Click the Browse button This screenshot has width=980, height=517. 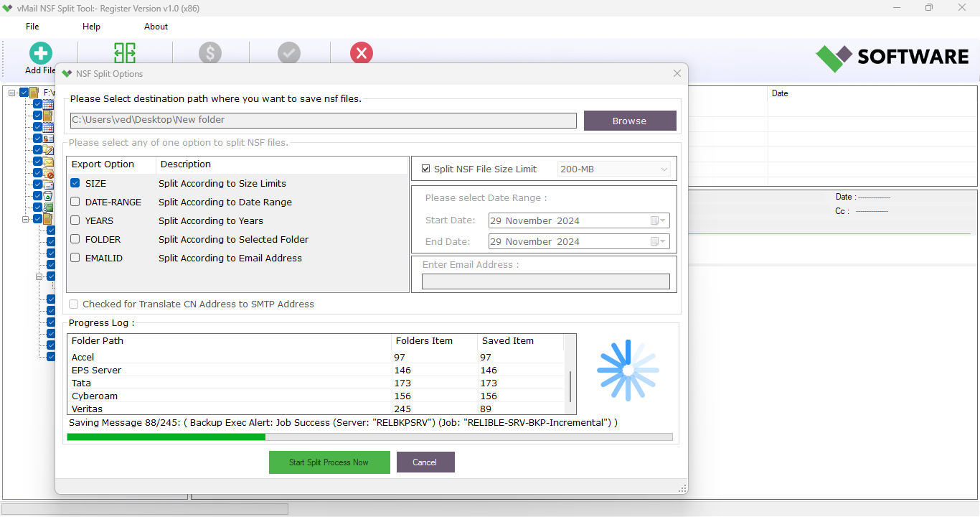pyautogui.click(x=630, y=121)
